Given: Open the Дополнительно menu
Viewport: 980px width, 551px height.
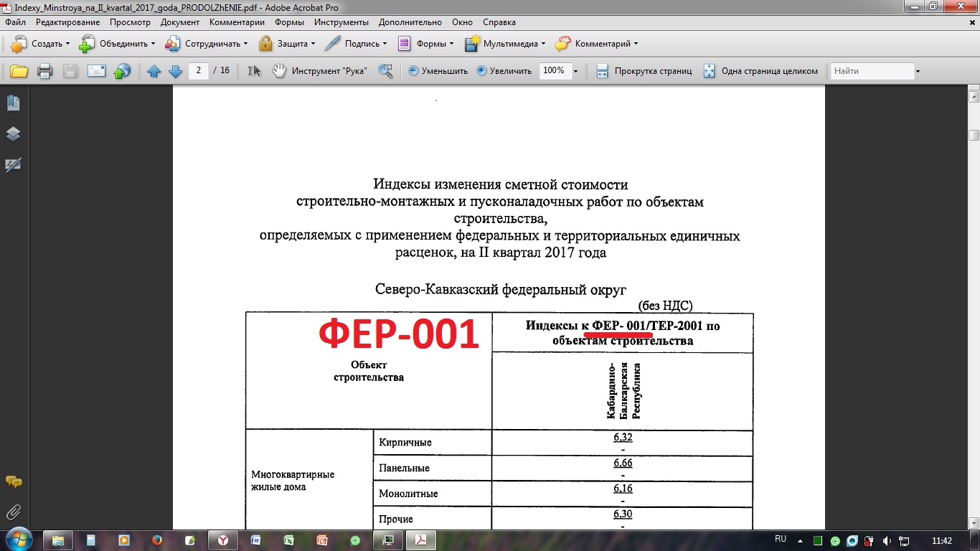Looking at the screenshot, I should click(x=410, y=22).
